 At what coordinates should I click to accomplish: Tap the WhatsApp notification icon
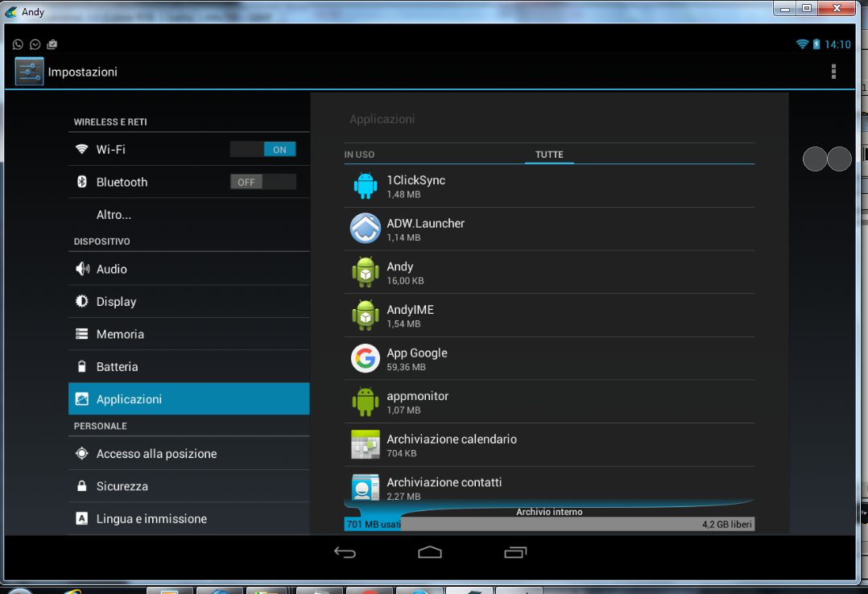18,44
